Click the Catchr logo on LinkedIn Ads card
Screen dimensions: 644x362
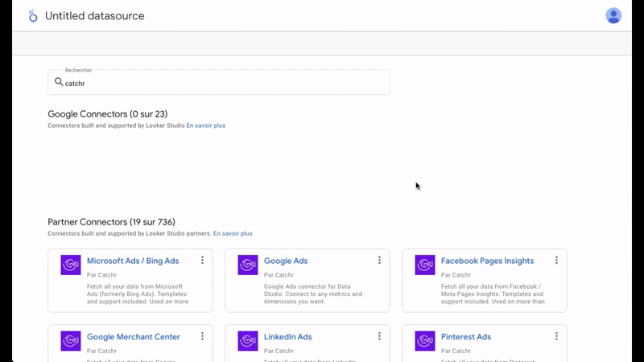[x=248, y=341]
